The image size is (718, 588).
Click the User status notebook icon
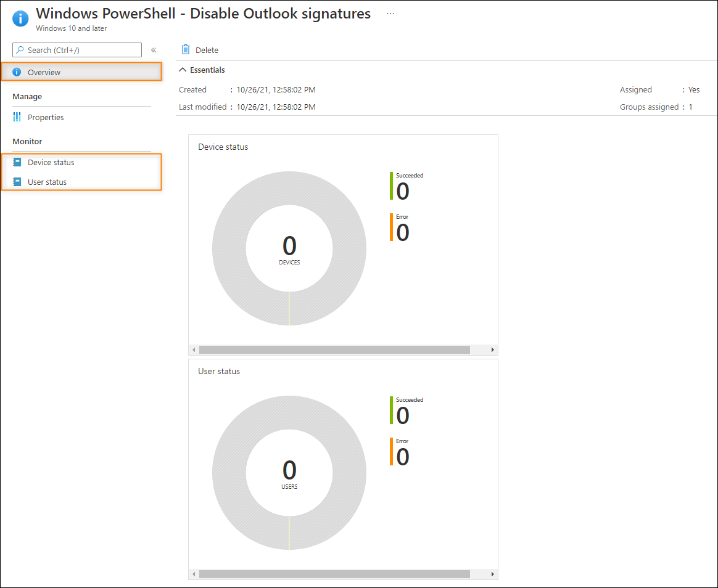pos(17,182)
